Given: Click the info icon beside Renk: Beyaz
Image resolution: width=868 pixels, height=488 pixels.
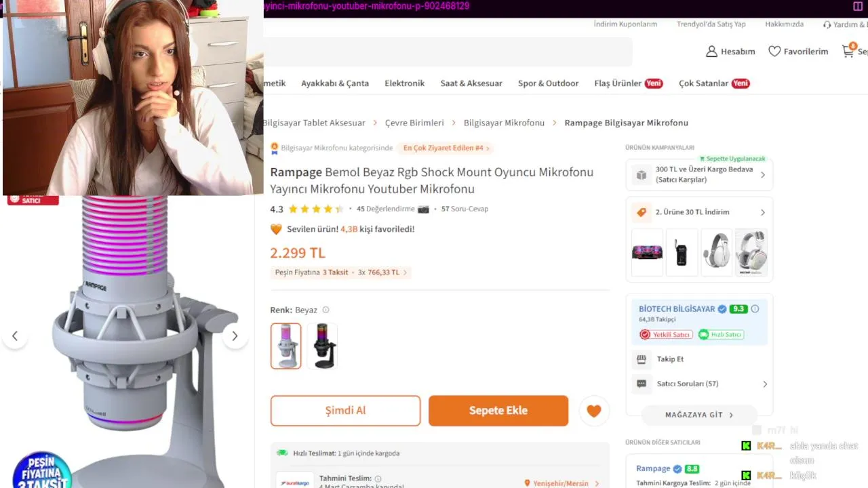Looking at the screenshot, I should 325,310.
